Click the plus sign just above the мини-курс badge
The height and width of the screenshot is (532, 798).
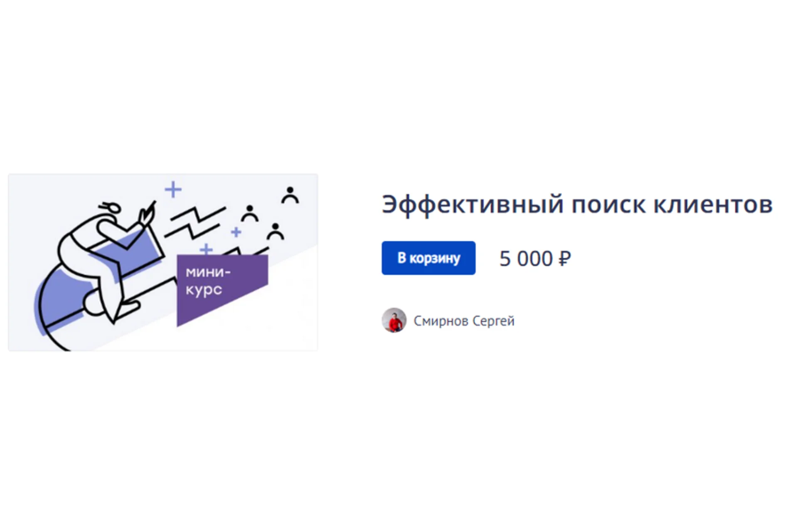pos(205,249)
